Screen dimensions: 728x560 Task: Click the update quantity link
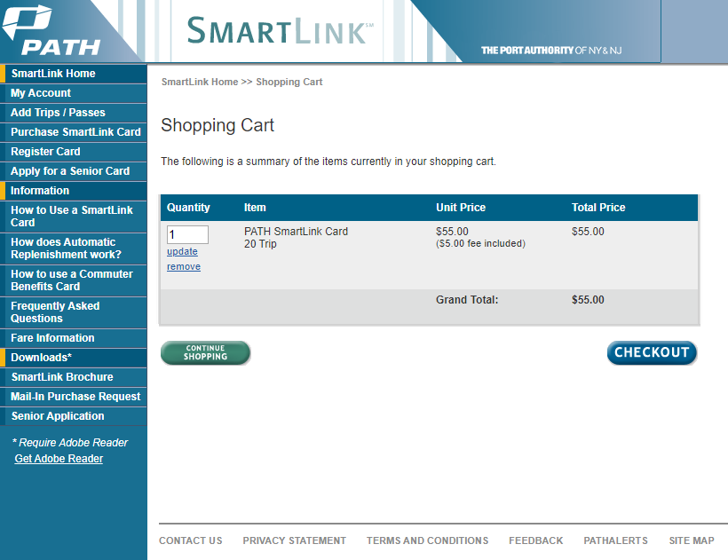[183, 251]
